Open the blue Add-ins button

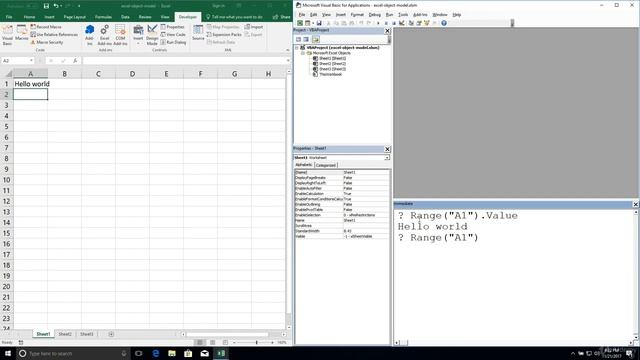89,35
